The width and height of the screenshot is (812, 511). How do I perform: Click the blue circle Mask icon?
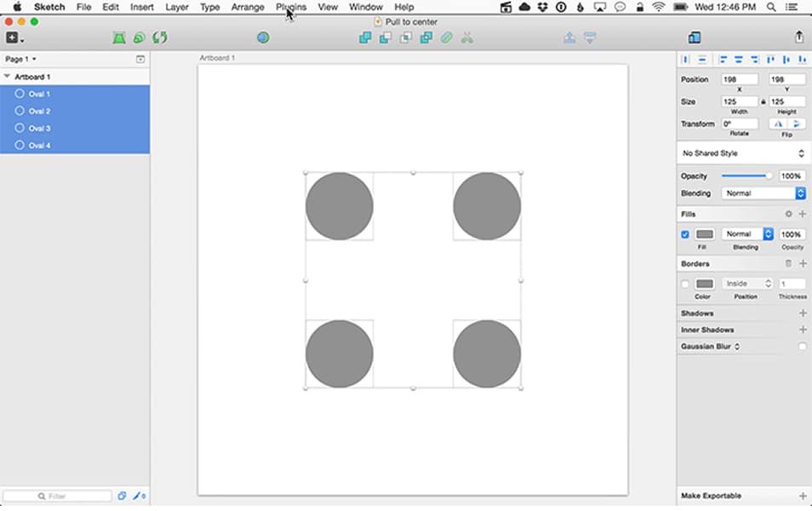[263, 37]
